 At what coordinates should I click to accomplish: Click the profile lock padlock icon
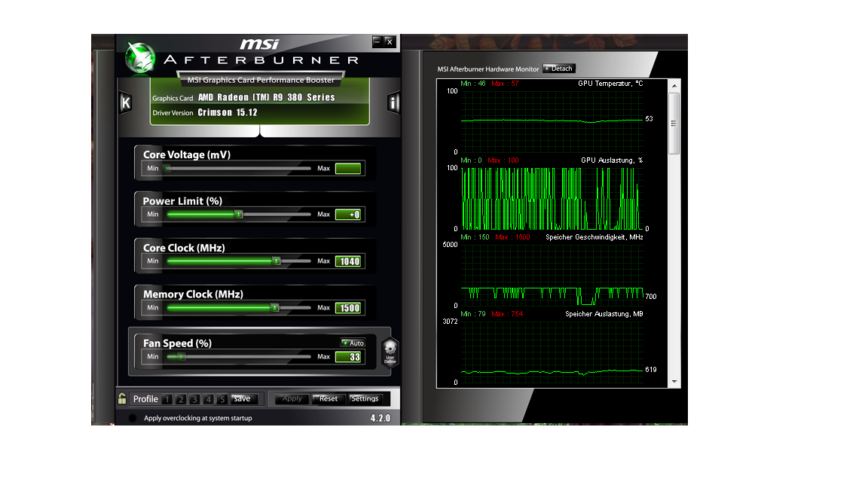click(122, 398)
